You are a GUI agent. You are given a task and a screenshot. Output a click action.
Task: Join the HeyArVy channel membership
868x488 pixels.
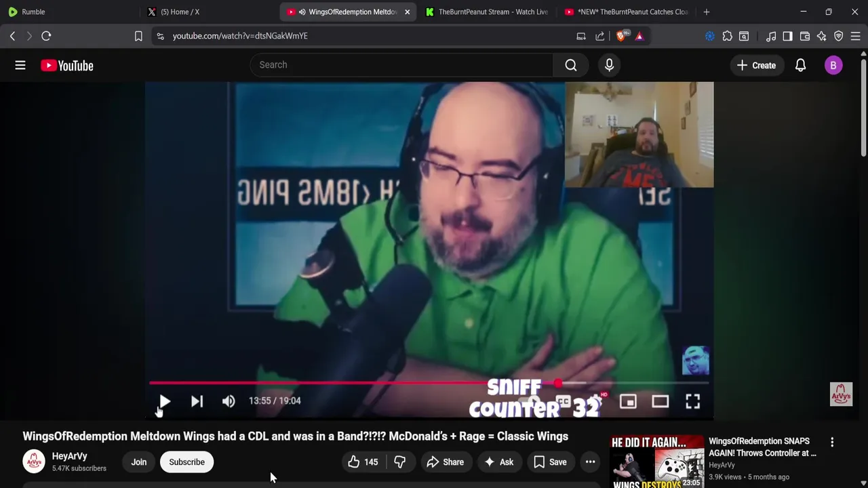[139, 462]
